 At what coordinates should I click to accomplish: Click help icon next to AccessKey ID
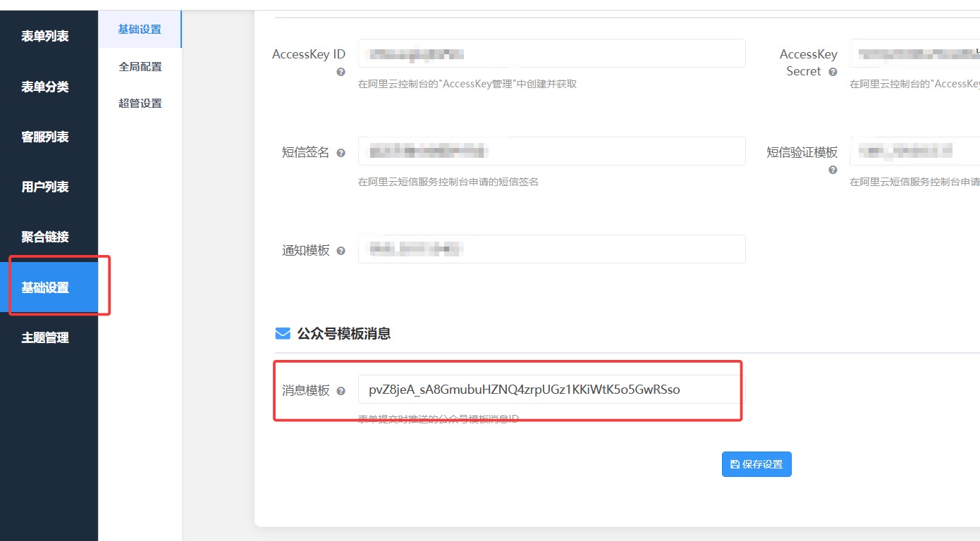coord(341,72)
